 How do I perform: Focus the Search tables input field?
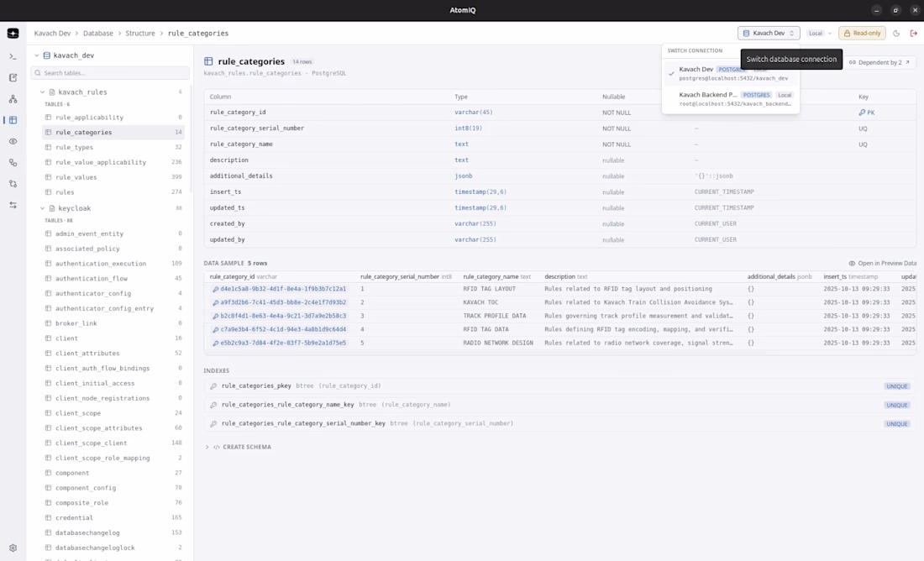pos(110,73)
